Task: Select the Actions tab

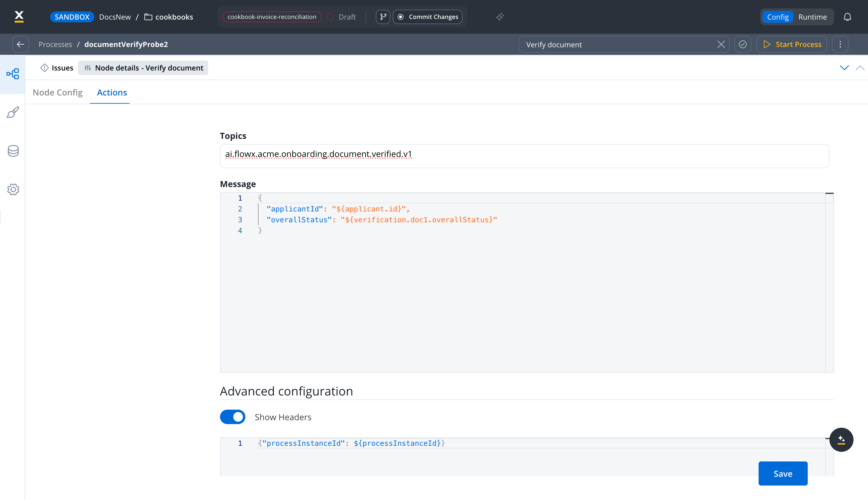Action: pyautogui.click(x=112, y=92)
